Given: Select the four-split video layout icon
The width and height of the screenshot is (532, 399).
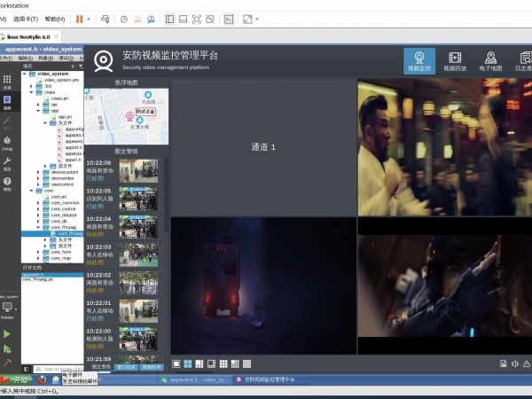Looking at the screenshot, I should [x=188, y=364].
